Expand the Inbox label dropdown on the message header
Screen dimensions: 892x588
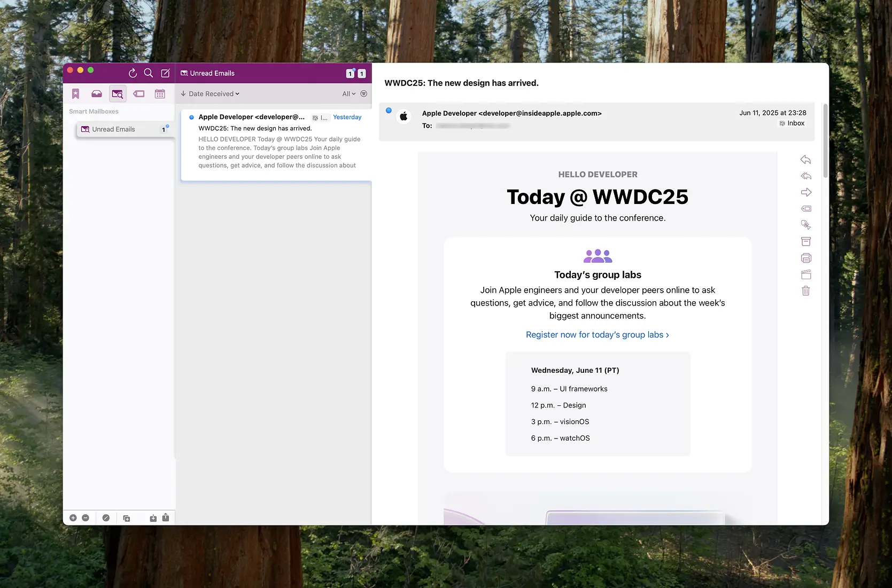[x=792, y=123]
